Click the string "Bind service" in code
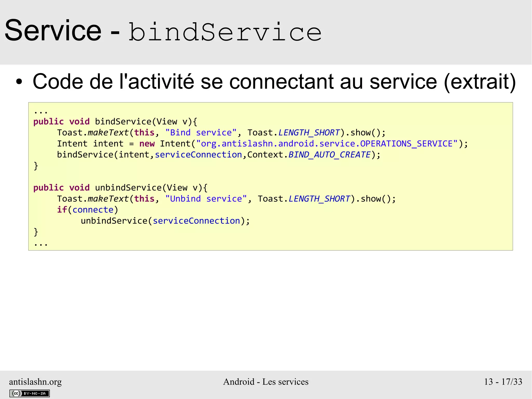Image resolution: width=532 pixels, height=399 pixels. [x=201, y=133]
